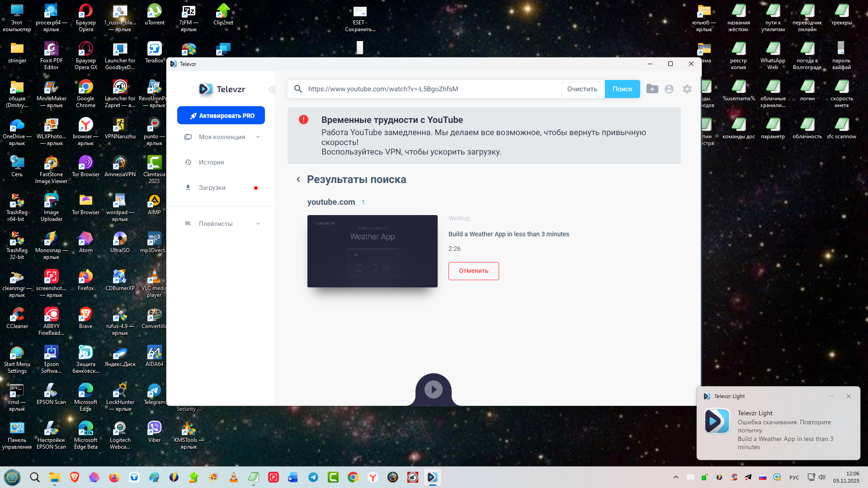Click the search magnifier icon in URL bar
The width and height of the screenshot is (868, 488).
(298, 89)
